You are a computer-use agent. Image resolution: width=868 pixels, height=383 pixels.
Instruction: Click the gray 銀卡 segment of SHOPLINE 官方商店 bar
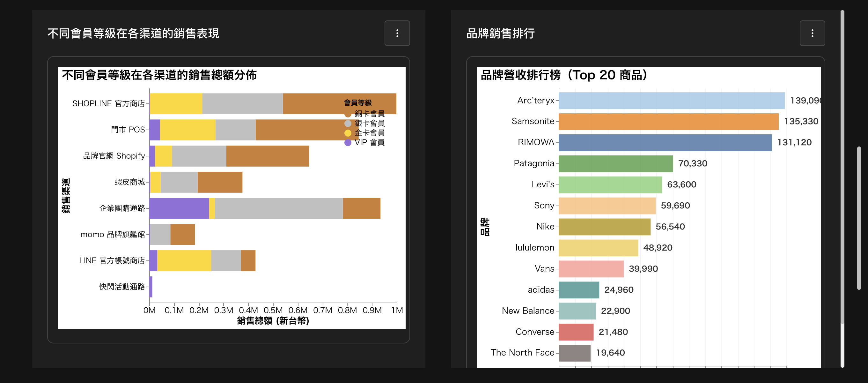242,103
